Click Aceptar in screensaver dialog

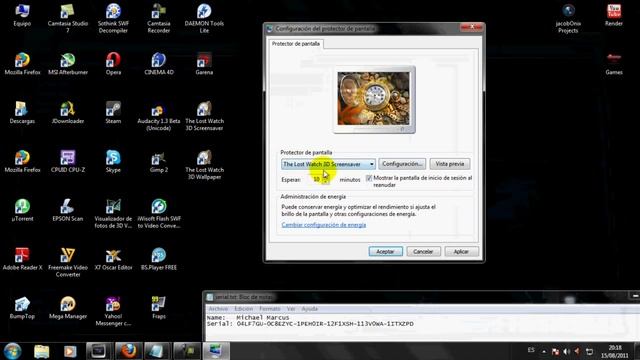click(385, 251)
